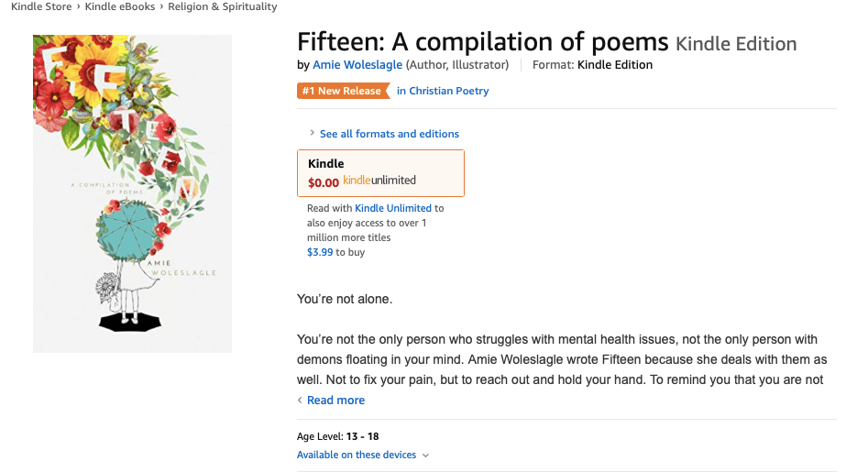Click down arrow after Available on these devices

pyautogui.click(x=425, y=456)
